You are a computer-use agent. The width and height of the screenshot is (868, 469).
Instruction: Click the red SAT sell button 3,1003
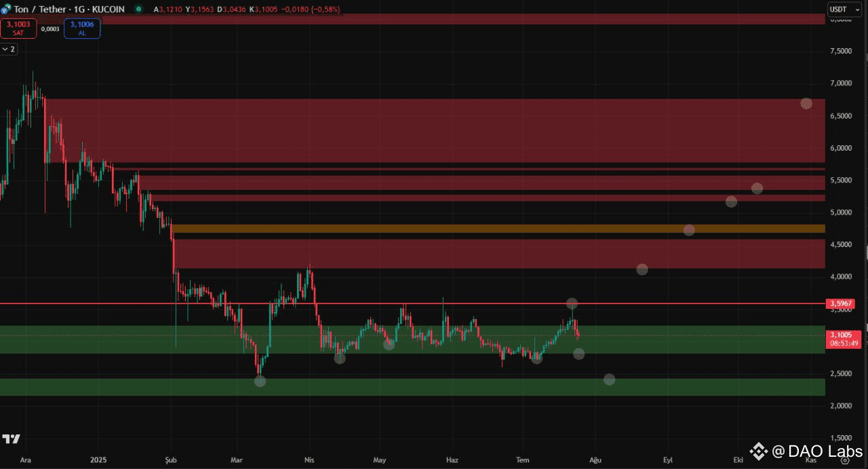pos(18,29)
